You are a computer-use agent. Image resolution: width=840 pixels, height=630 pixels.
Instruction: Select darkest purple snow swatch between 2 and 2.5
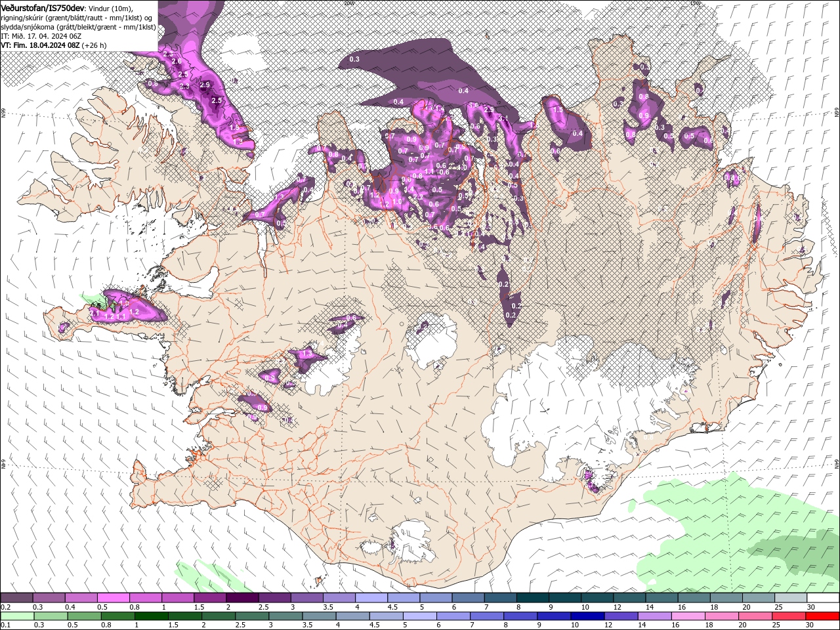point(242,598)
